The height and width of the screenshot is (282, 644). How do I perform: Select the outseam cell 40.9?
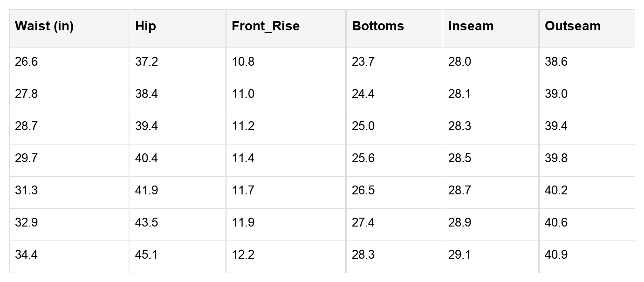click(x=556, y=255)
